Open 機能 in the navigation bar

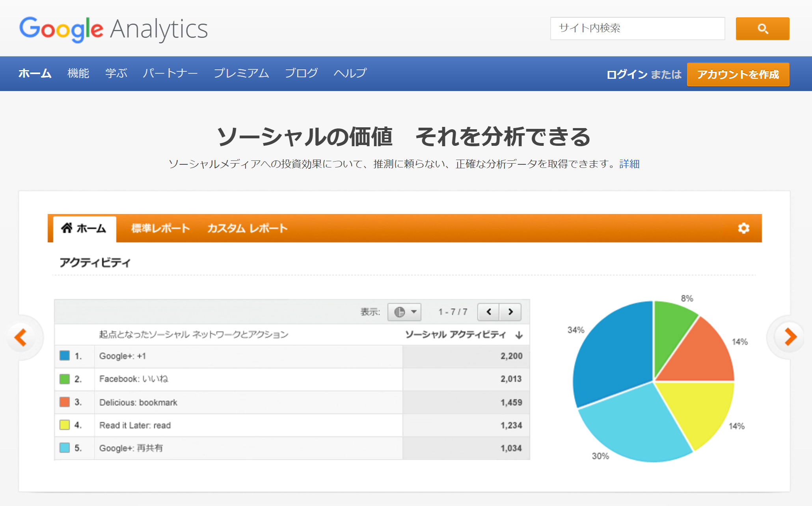[x=78, y=73]
